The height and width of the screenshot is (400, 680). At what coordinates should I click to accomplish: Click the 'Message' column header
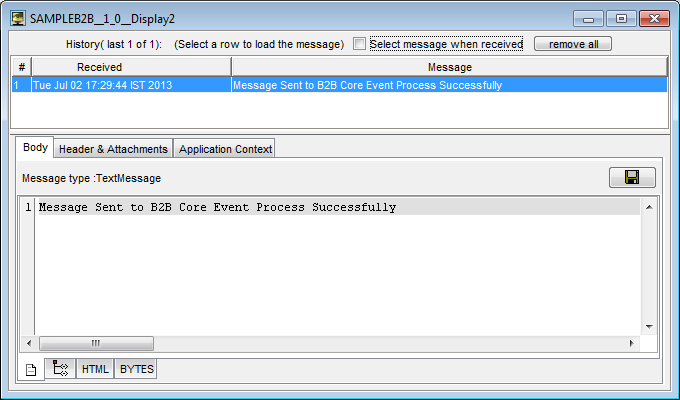[x=449, y=67]
